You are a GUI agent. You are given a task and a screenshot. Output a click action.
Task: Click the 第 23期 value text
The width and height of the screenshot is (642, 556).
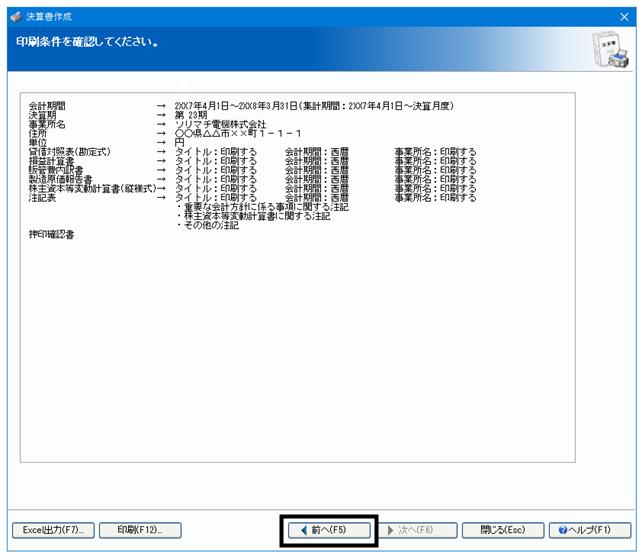pos(191,115)
